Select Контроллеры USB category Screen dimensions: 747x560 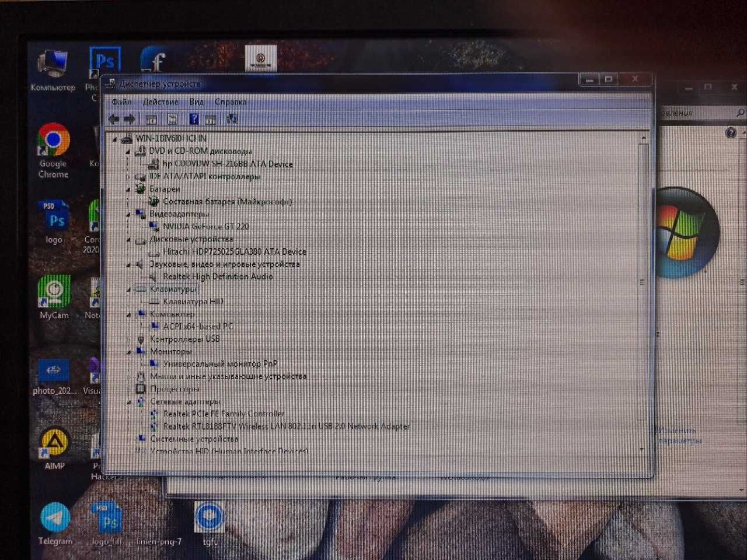coord(184,339)
